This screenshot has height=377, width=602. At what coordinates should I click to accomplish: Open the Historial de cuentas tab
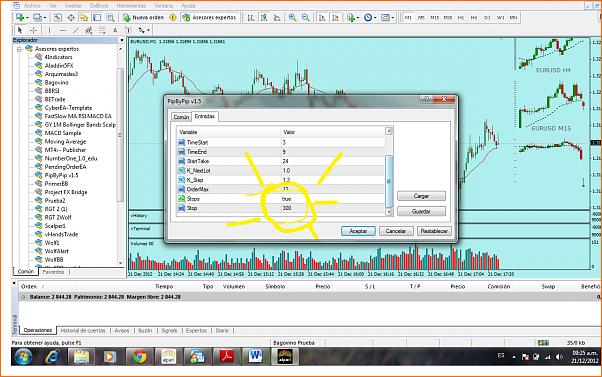[83, 331]
